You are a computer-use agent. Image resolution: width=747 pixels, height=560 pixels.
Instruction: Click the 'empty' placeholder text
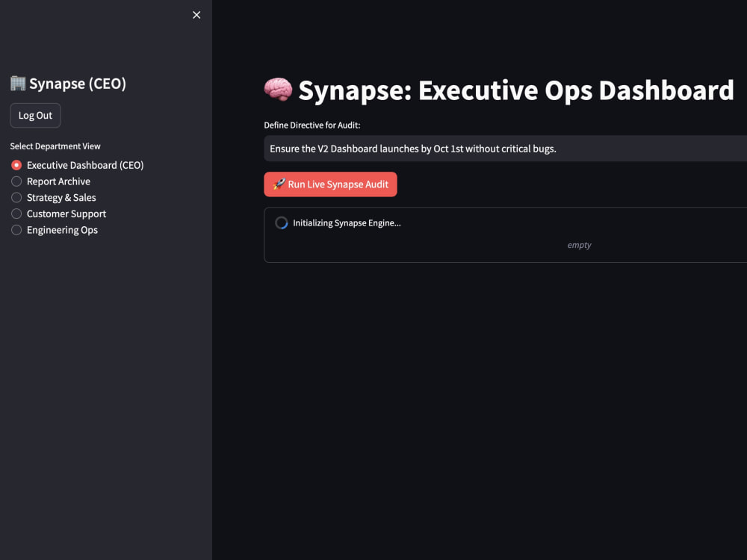[x=579, y=245]
